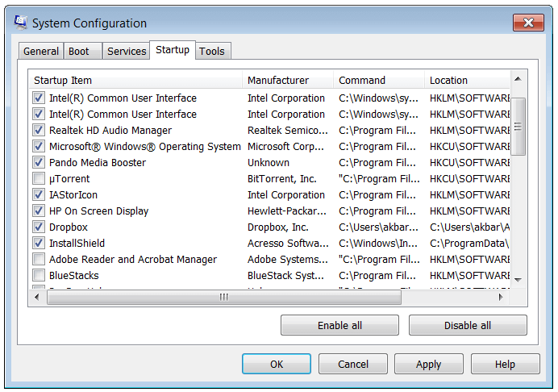Select the IAStorIcon item name

73,194
